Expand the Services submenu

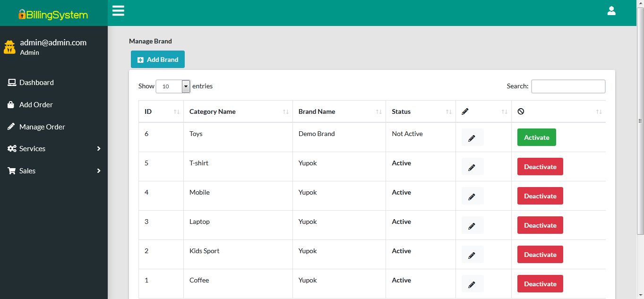pos(54,148)
